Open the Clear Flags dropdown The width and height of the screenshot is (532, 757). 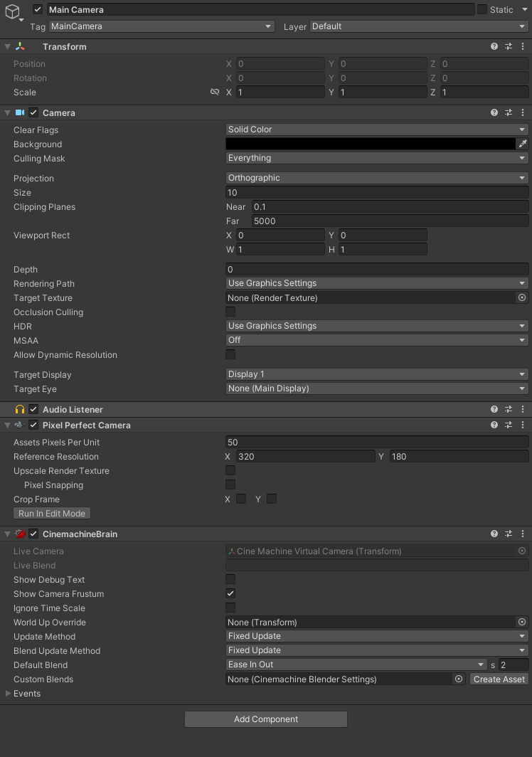point(377,129)
